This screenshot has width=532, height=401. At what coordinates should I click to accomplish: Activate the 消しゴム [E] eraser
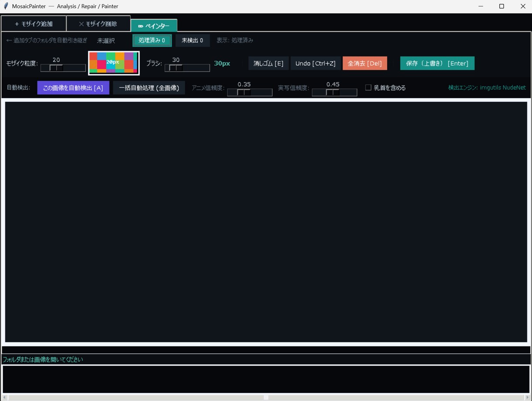[x=269, y=63]
